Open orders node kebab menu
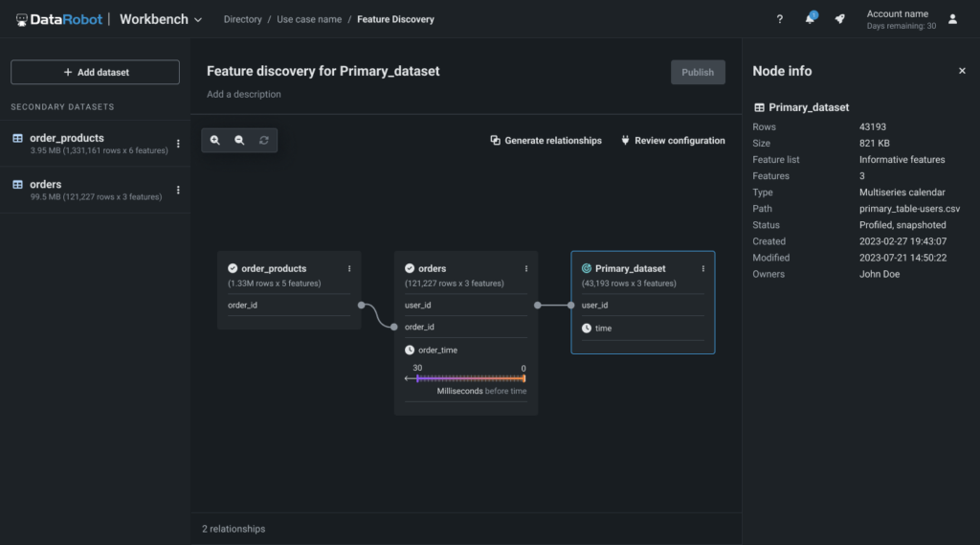Screen dimensions: 980x545 (x=526, y=268)
